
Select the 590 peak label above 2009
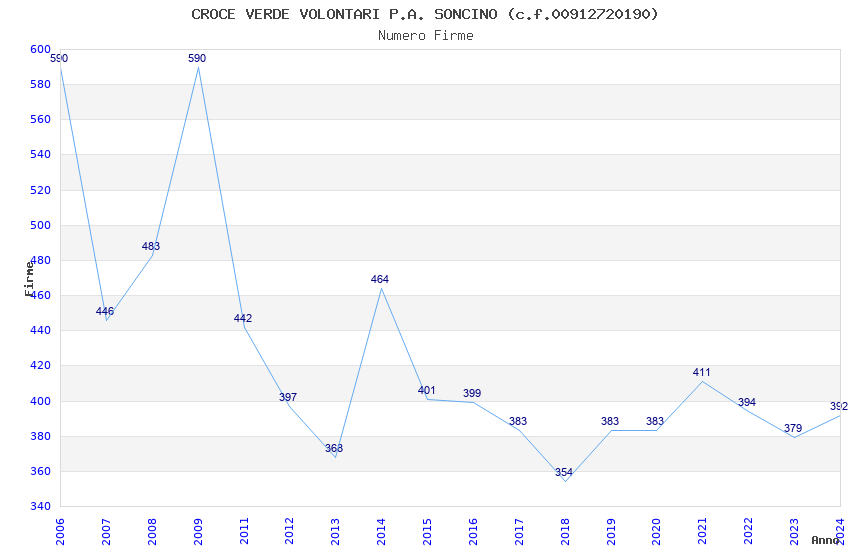click(197, 59)
